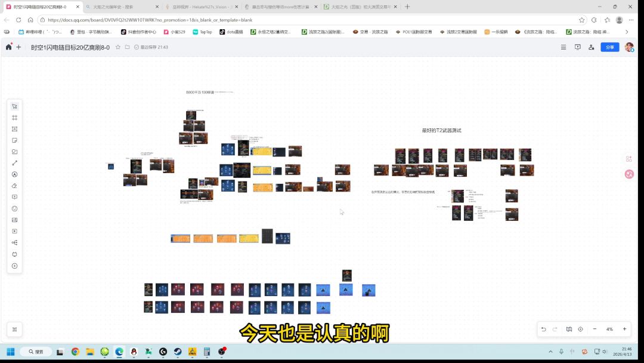Open the emoji sticker tool
Viewport: 644px width, 363px height.
pos(15,208)
